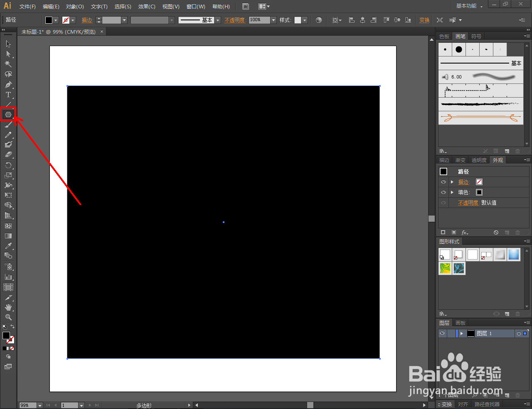
Task: Open 窗口(W) menu
Action: point(196,7)
